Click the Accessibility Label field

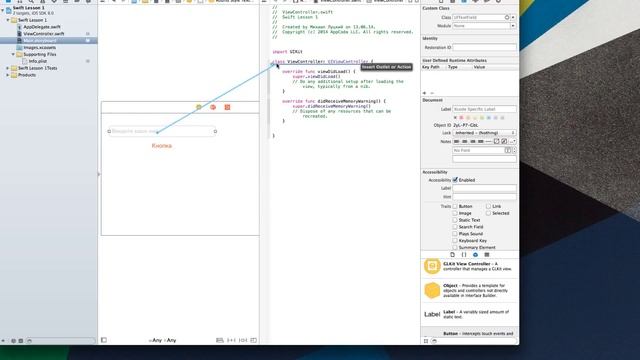pyautogui.click(x=484, y=189)
